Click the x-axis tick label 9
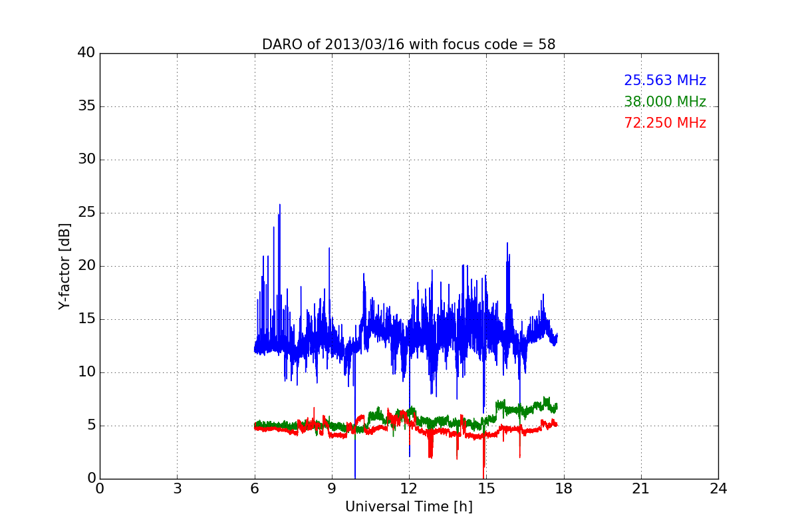Screen dimensions: 798x532 [x=332, y=489]
